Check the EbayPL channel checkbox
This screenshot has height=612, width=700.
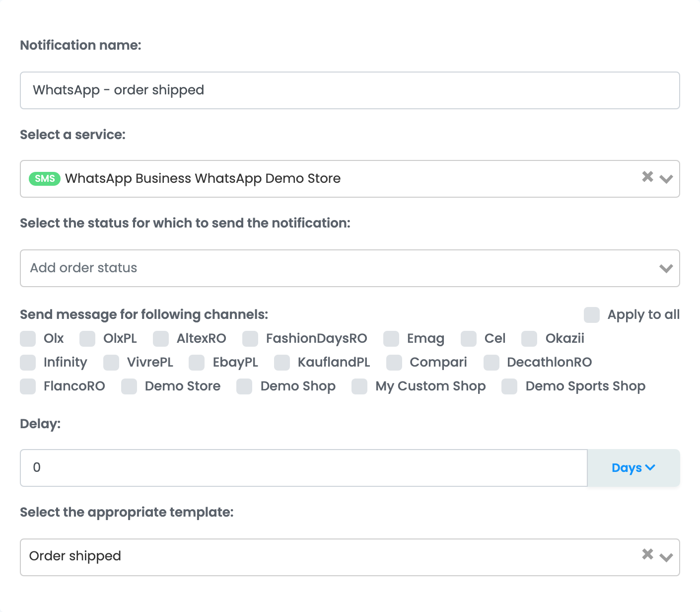(197, 363)
